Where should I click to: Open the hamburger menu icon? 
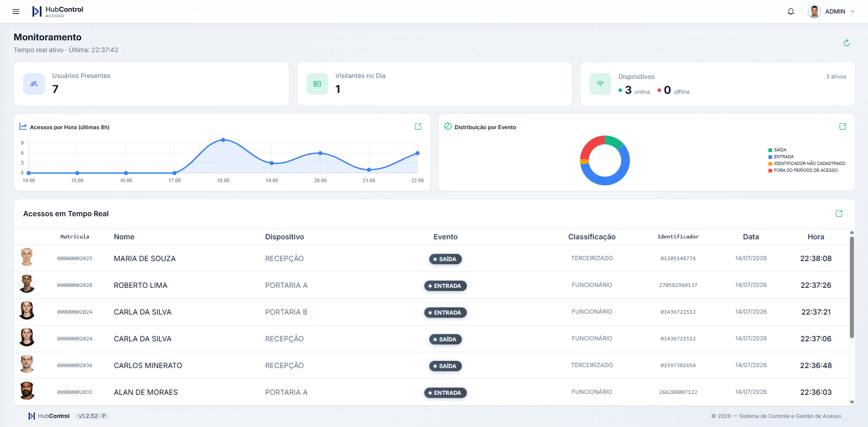click(16, 12)
